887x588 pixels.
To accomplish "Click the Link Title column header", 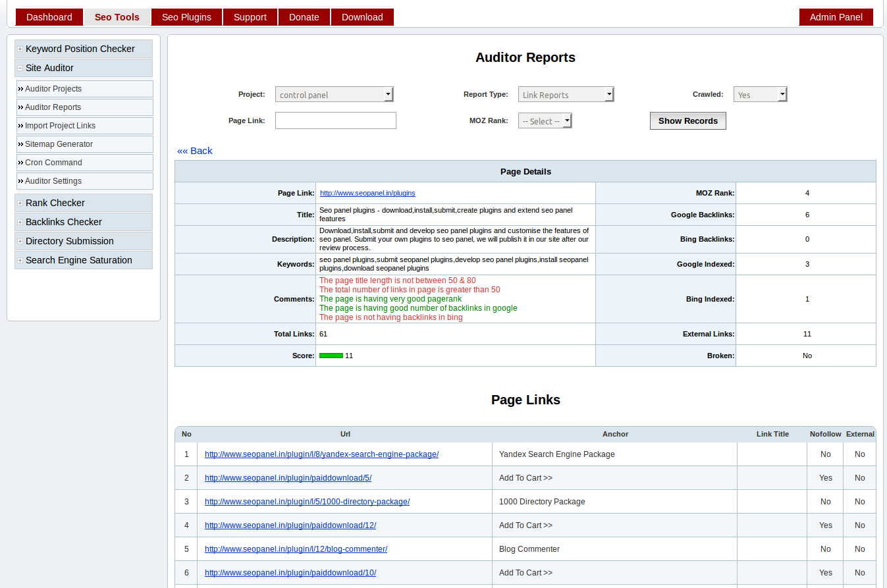I will (772, 434).
